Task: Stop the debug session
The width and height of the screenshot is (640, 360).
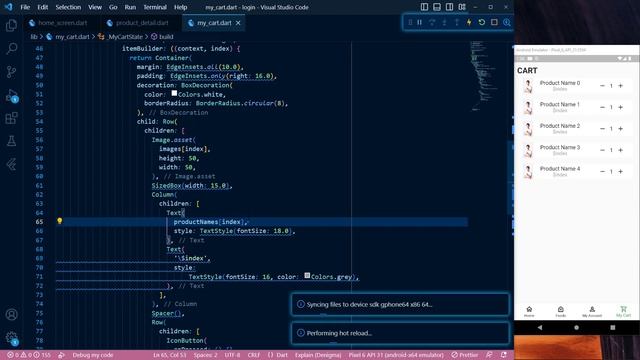Action: (494, 22)
